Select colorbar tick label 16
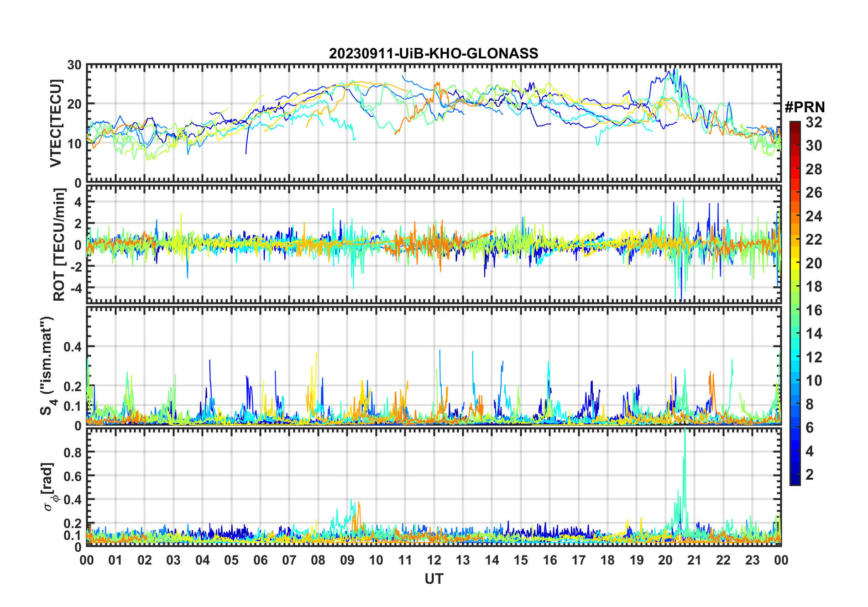 point(814,310)
